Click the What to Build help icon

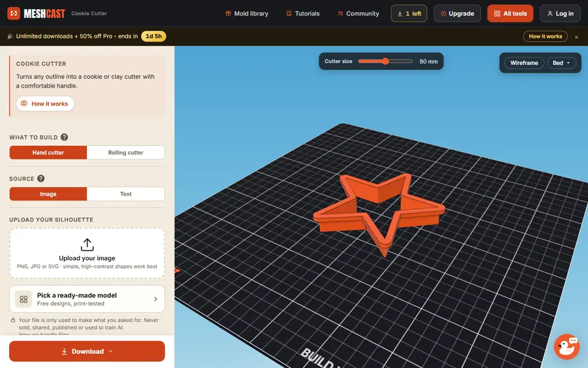coord(64,137)
